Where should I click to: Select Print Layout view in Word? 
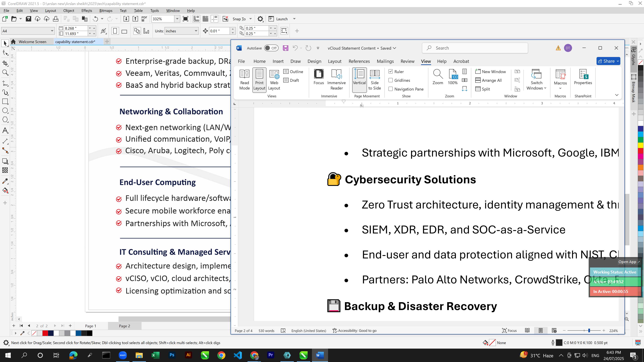click(259, 80)
